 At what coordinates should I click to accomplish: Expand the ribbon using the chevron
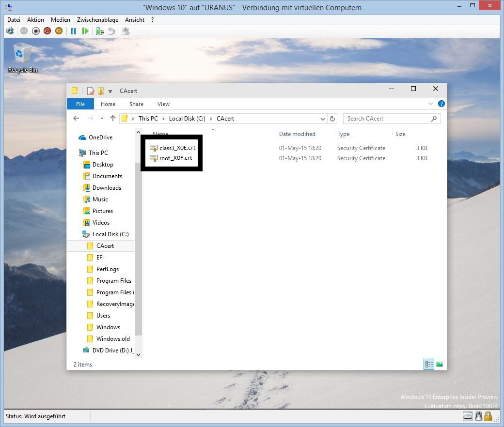click(x=431, y=104)
